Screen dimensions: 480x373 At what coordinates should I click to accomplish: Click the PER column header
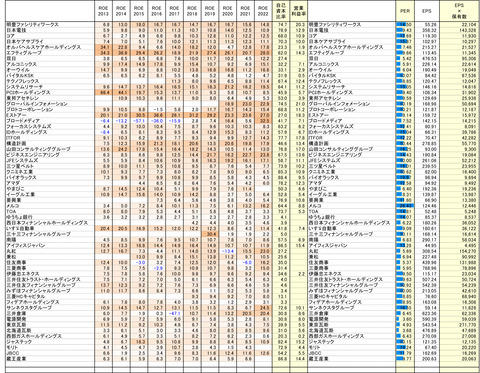point(405,11)
